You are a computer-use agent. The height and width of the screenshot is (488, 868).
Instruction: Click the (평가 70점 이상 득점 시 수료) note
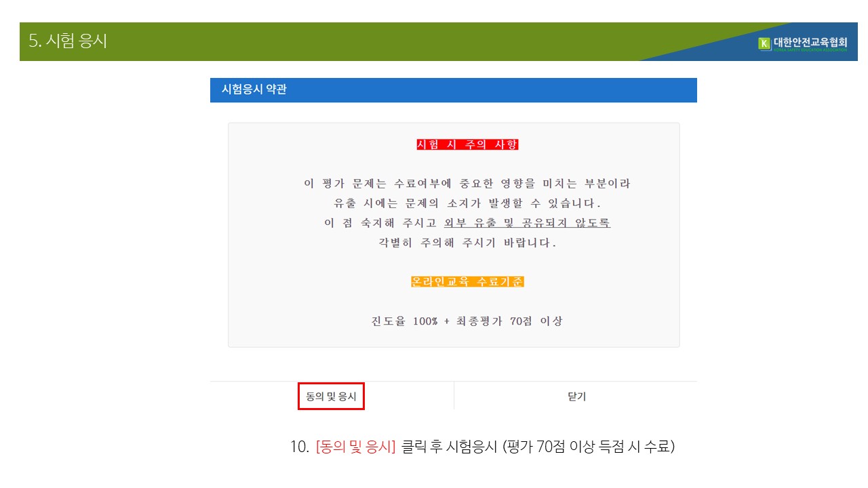tap(588, 447)
